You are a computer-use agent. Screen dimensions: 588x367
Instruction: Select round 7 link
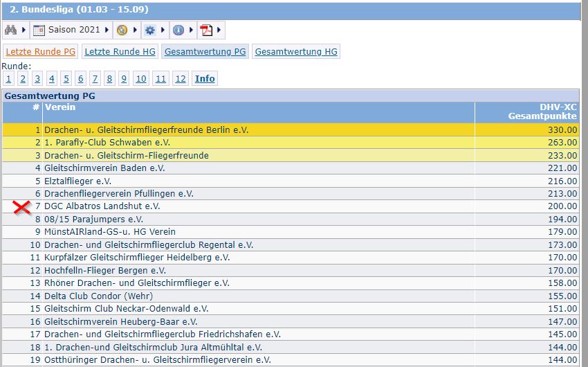point(95,79)
